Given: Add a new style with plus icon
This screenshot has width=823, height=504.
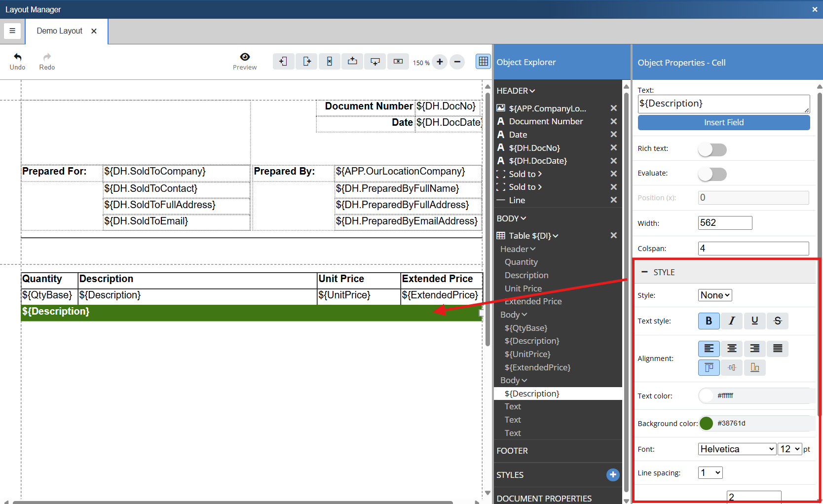Looking at the screenshot, I should coord(612,474).
